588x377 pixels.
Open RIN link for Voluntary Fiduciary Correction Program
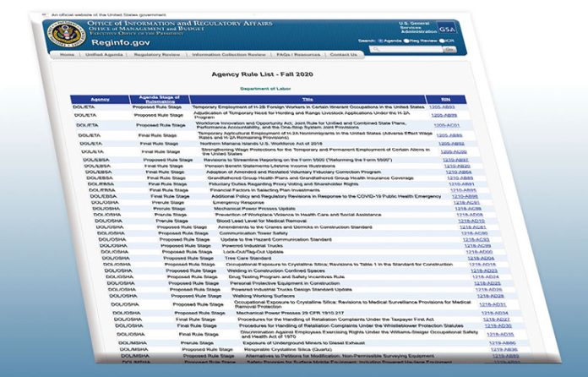459,172
